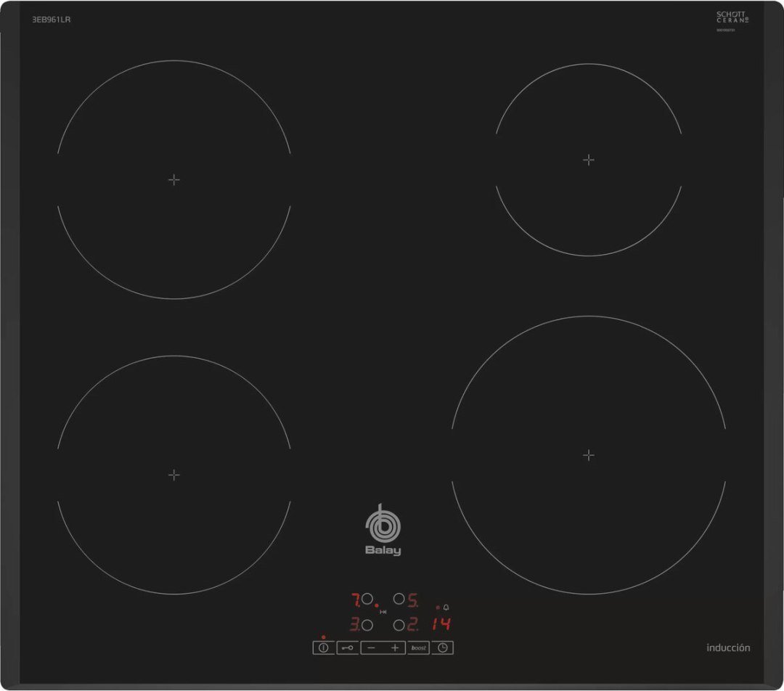
Task: Select the zone circle beside power level 3
Action: click(x=367, y=625)
